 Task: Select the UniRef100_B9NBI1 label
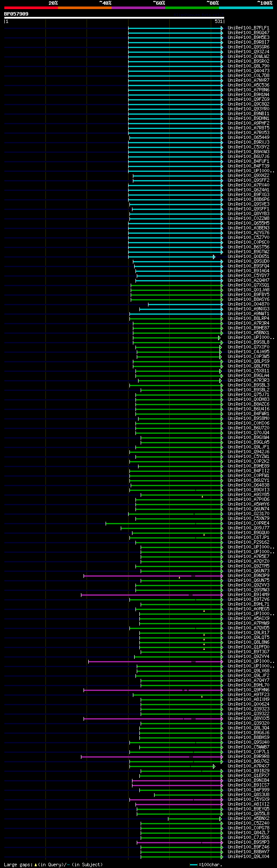pos(248,113)
